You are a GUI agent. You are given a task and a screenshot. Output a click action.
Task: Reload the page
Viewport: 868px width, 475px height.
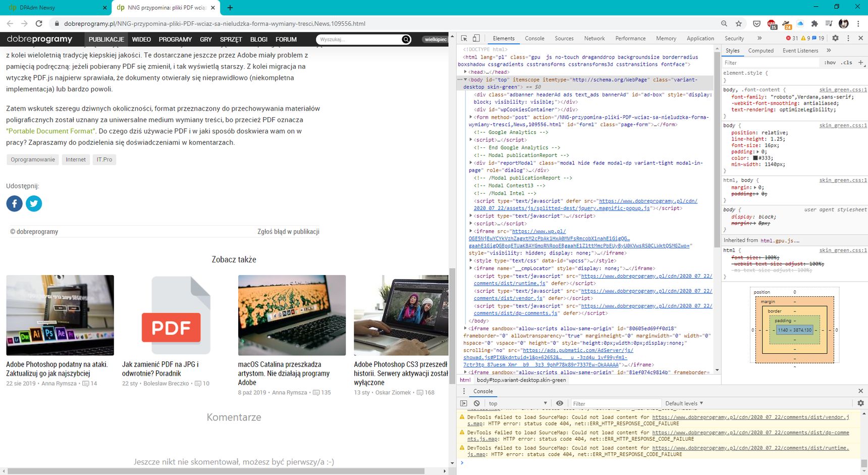point(39,23)
